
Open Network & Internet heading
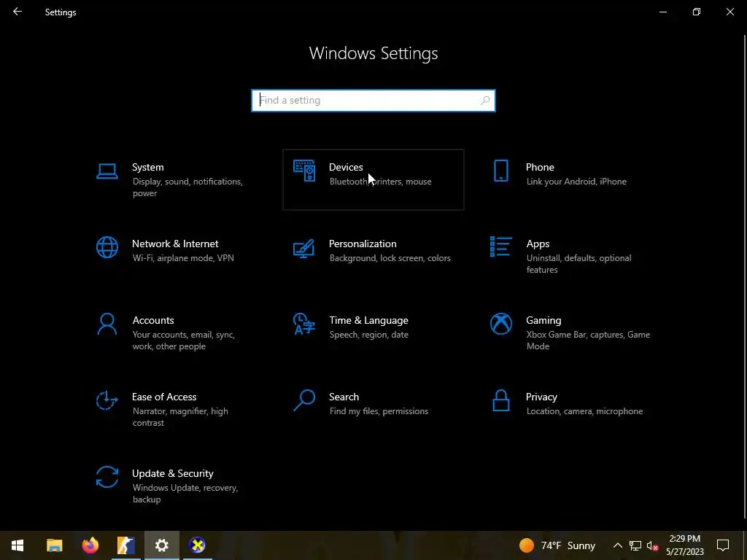click(x=175, y=244)
